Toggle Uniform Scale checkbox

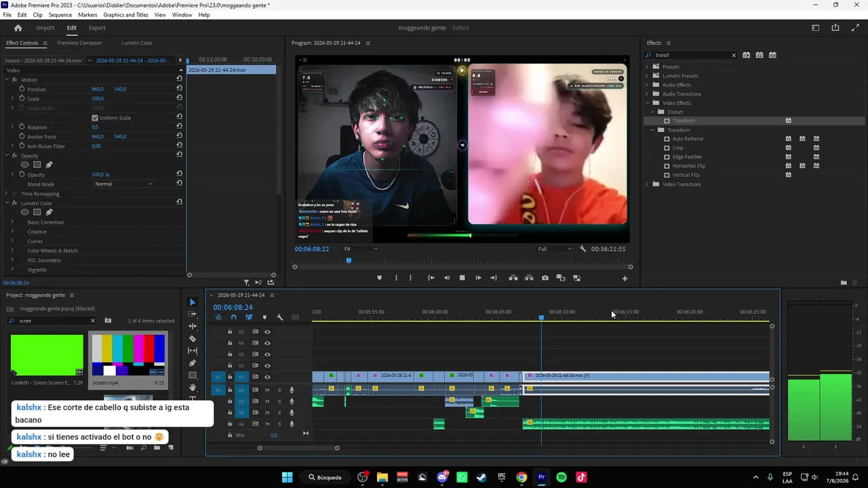[x=95, y=118]
